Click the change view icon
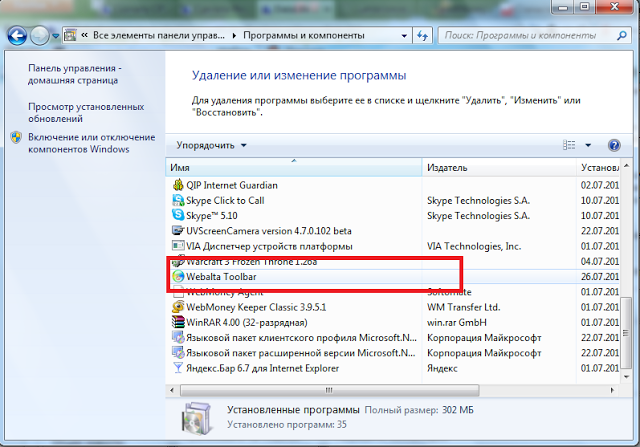This screenshot has height=447, width=640. (569, 145)
